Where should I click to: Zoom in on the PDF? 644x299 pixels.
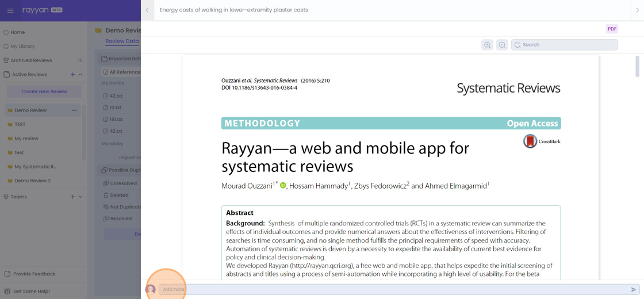pos(487,45)
